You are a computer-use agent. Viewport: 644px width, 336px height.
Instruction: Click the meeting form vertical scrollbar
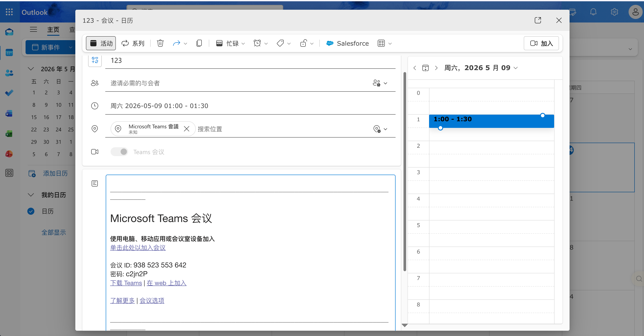405,172
